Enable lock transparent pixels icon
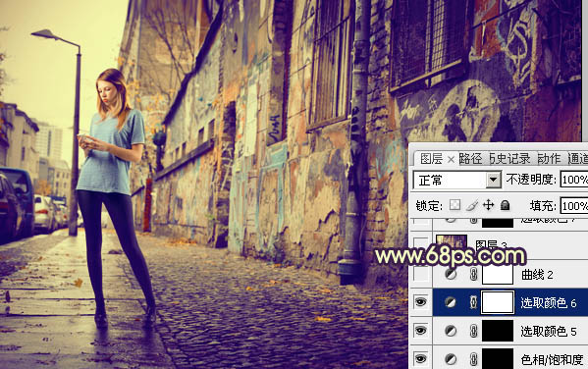 pos(455,205)
